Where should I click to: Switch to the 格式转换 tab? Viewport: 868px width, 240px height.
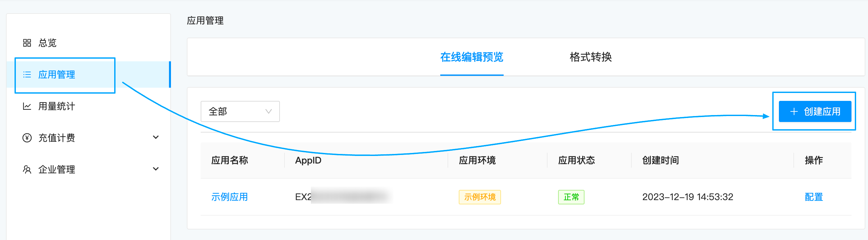click(591, 57)
